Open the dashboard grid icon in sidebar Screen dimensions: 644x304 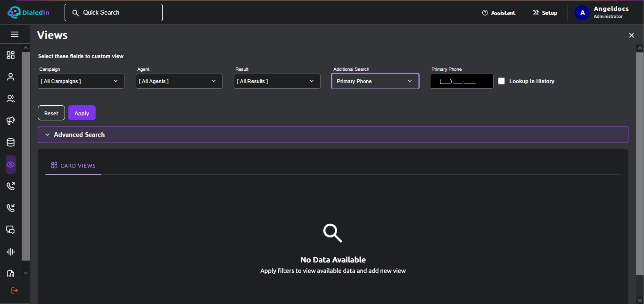(x=10, y=55)
